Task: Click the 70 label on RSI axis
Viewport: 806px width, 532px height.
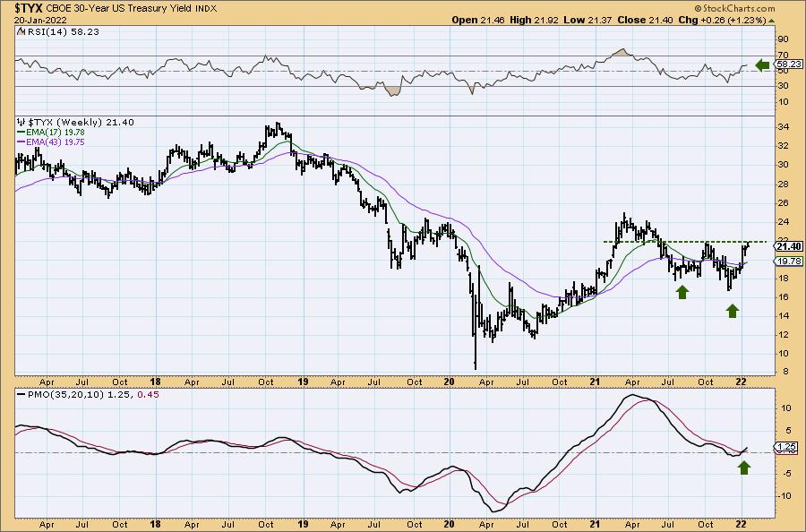Action: (784, 55)
